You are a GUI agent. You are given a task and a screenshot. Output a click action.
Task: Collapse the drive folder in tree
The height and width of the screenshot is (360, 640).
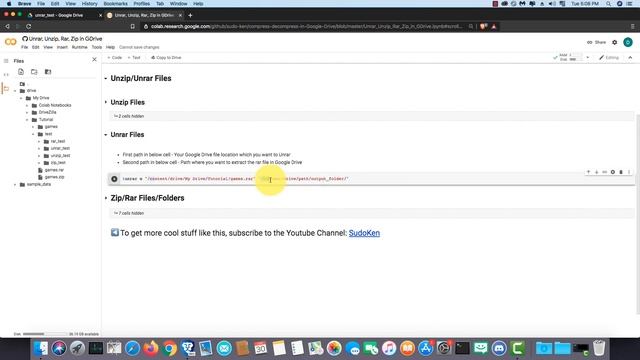point(16,91)
